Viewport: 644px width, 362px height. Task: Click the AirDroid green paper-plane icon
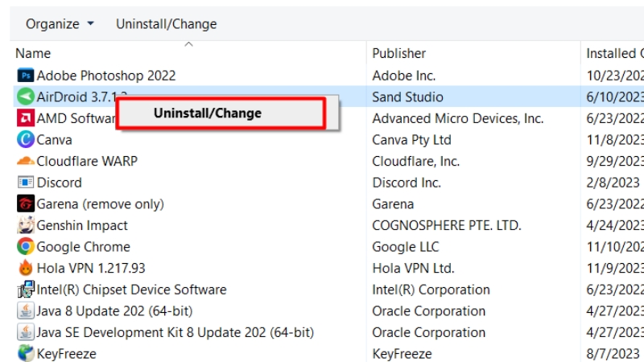(x=26, y=97)
